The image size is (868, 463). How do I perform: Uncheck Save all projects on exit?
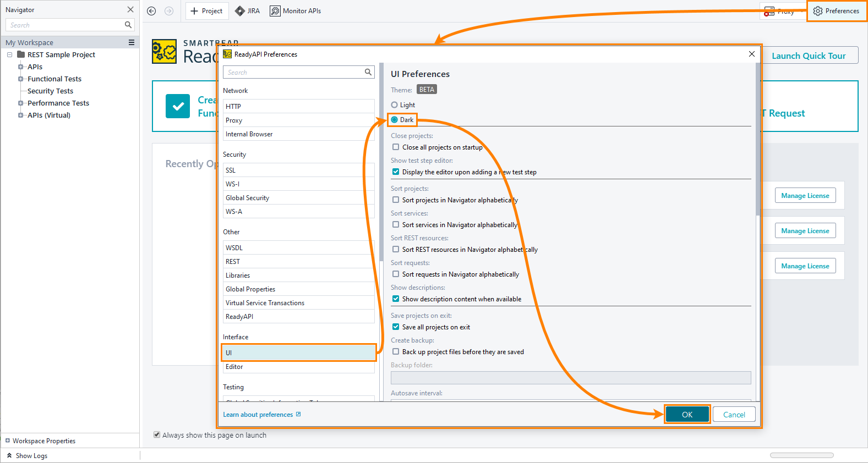click(x=396, y=327)
